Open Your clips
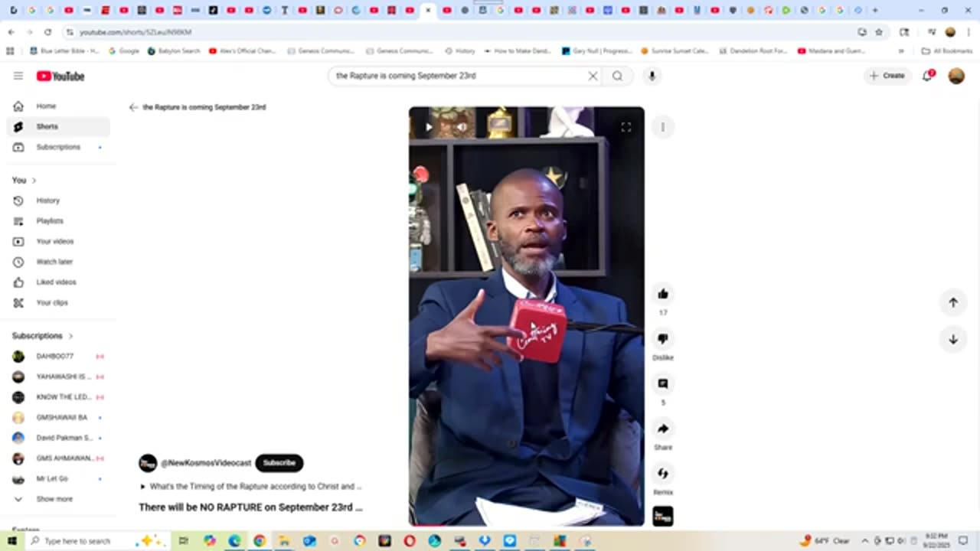This screenshot has width=980, height=551. 58,302
